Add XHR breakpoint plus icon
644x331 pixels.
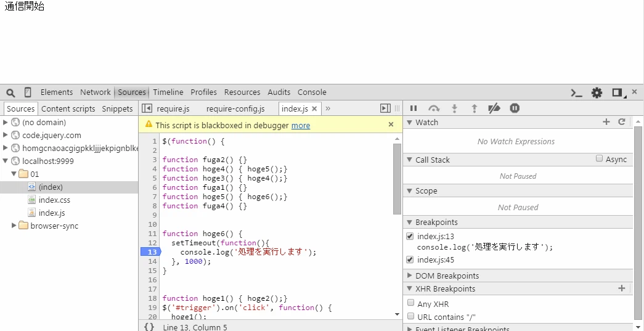621,288
